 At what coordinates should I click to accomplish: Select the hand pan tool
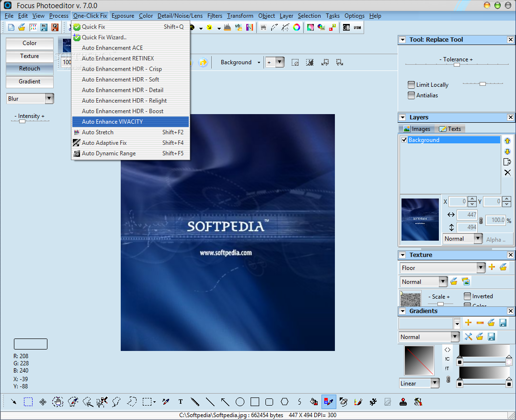pos(57,402)
